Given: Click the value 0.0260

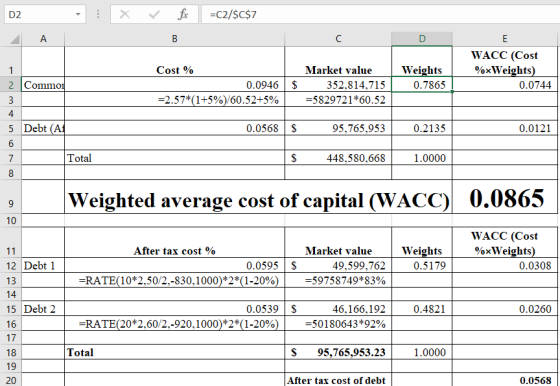Looking at the screenshot, I should coord(535,309).
